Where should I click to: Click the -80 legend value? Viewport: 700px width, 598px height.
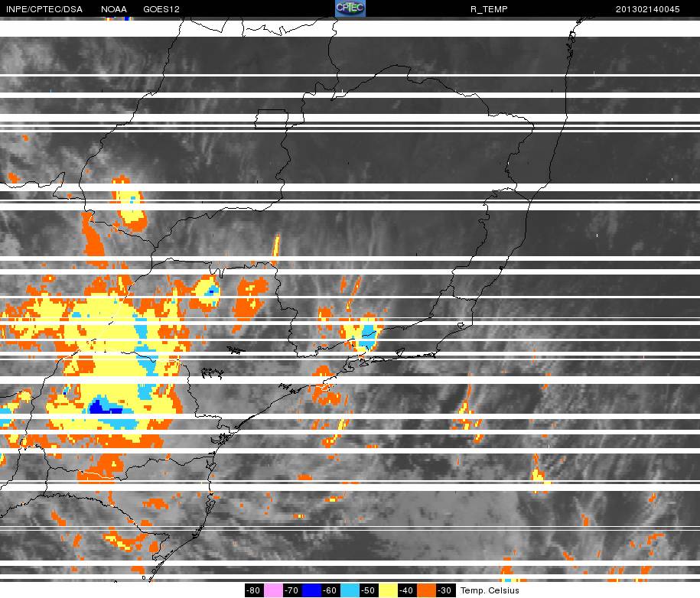coord(255,590)
